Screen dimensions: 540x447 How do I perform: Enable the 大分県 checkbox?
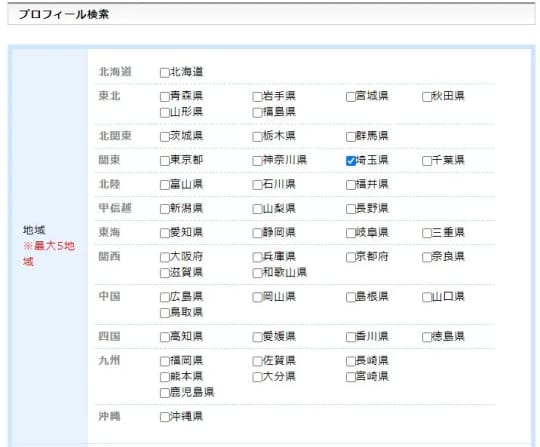(257, 377)
